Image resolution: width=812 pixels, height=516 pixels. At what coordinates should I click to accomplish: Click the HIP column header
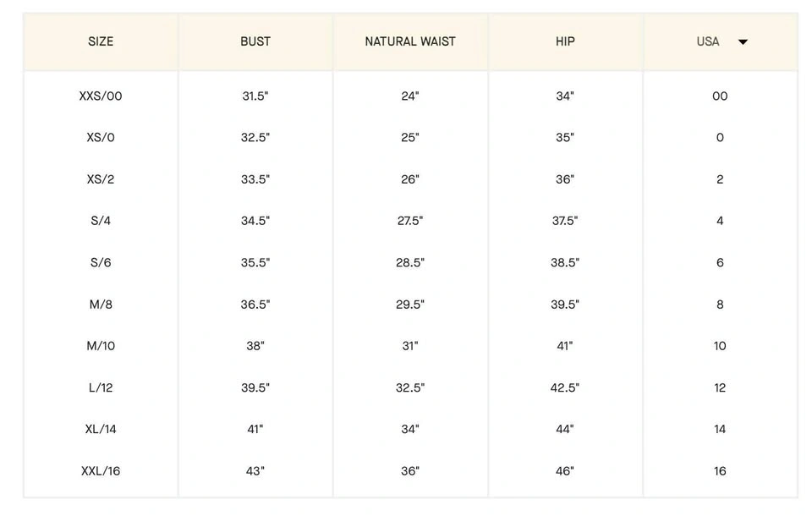tap(565, 41)
